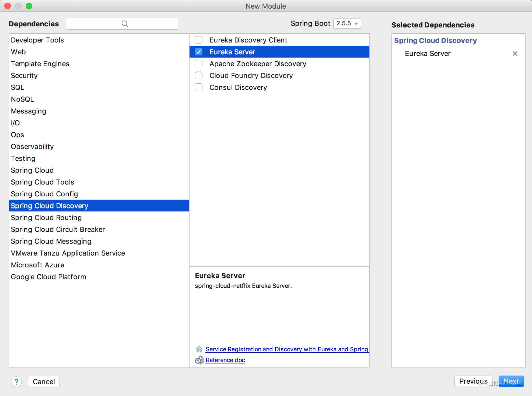Check the Consul Discovery option

199,87
